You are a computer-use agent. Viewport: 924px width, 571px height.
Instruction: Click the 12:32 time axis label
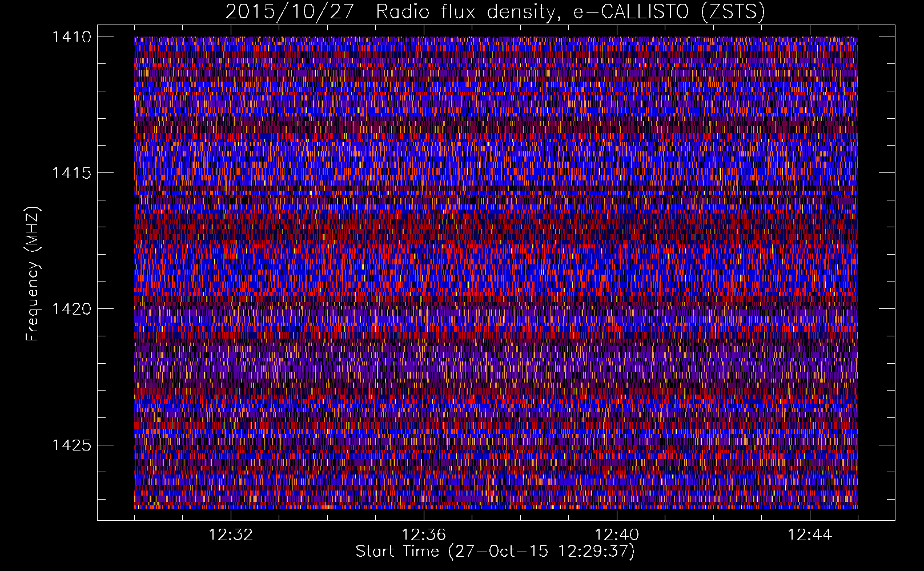click(x=231, y=535)
